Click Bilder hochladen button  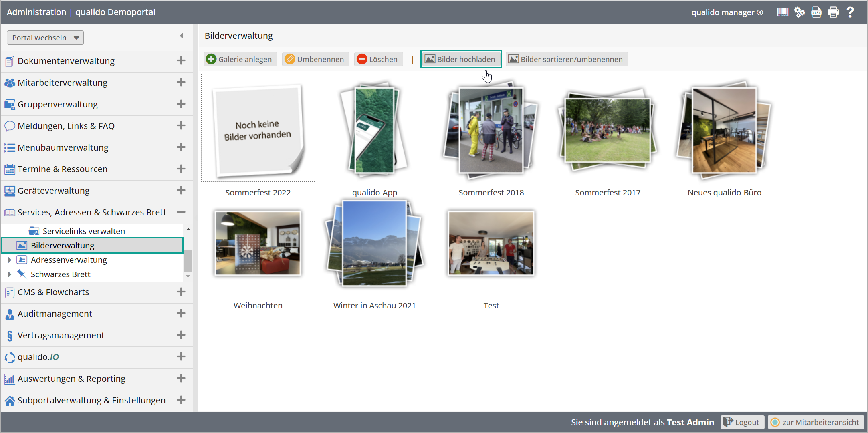click(461, 59)
